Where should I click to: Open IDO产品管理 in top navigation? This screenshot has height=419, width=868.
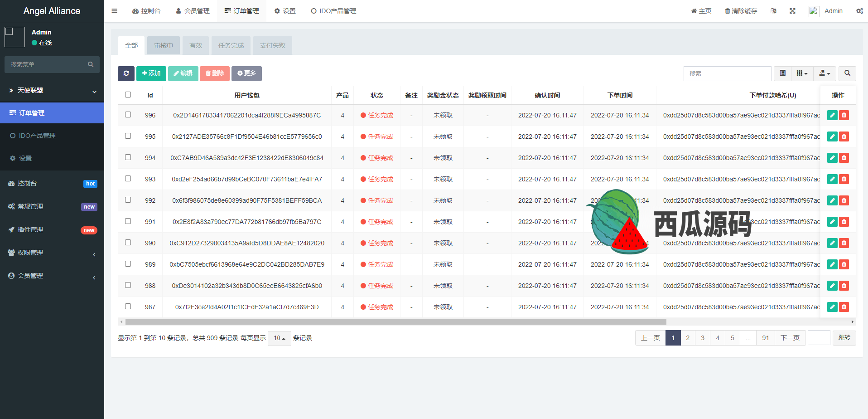pyautogui.click(x=333, y=11)
